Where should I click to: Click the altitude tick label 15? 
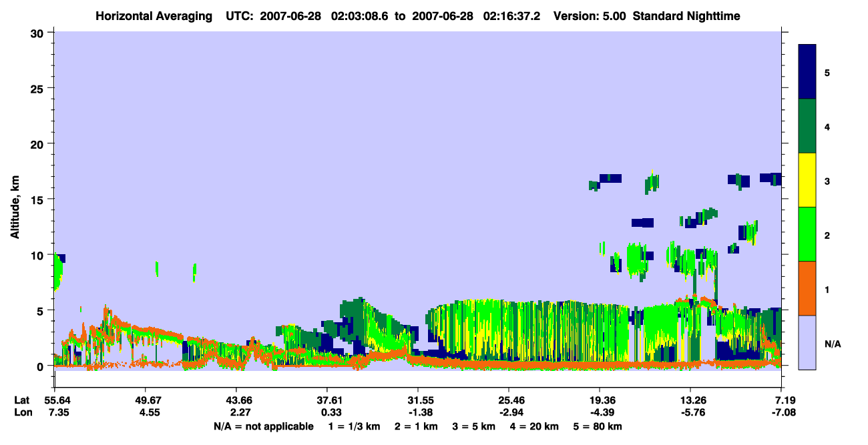click(39, 199)
